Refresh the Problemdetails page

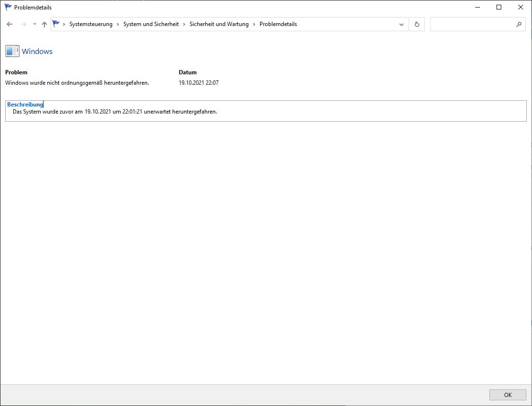point(417,25)
